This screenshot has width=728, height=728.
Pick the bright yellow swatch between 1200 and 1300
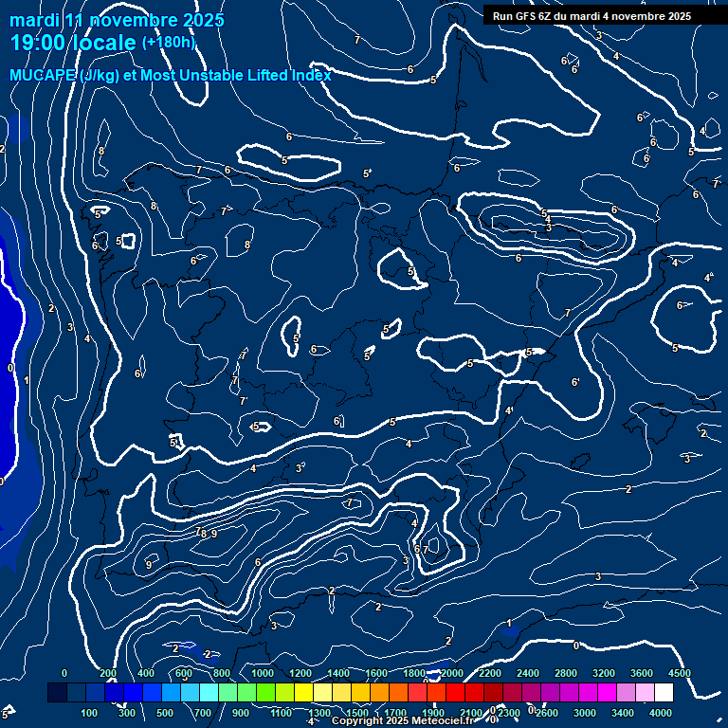303,692
